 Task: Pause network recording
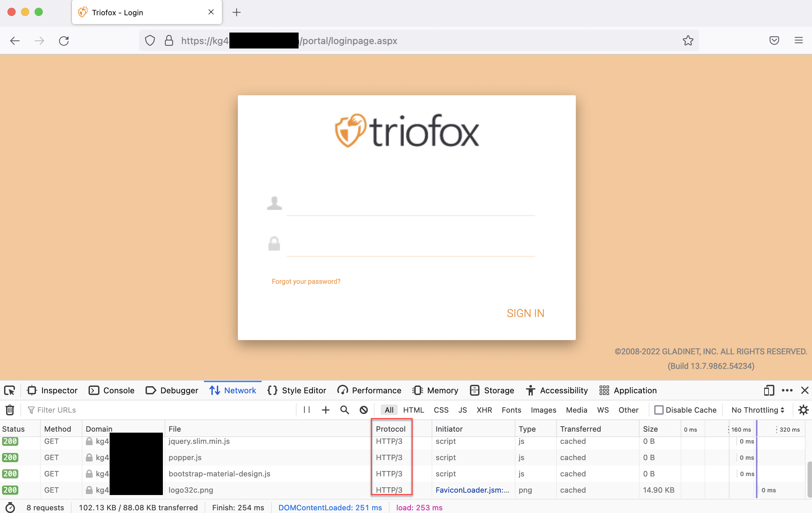click(x=307, y=410)
